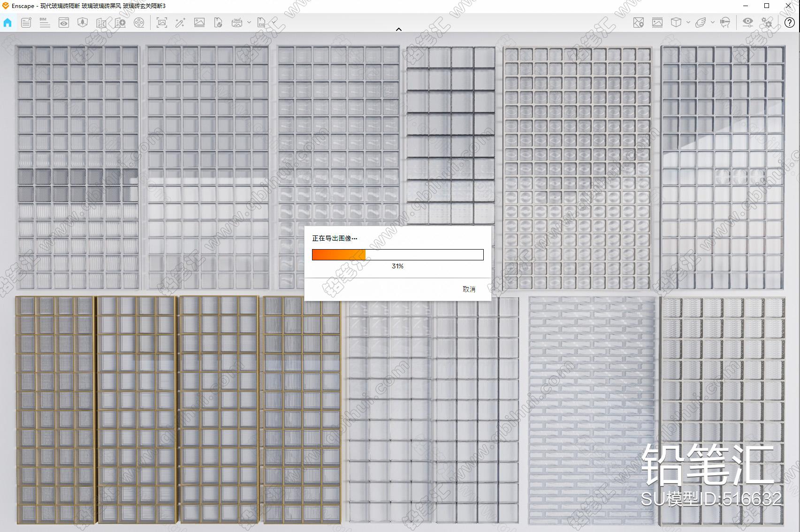Viewport: 800px width, 532px height.
Task: Cancel the image export with 取消
Action: point(469,289)
